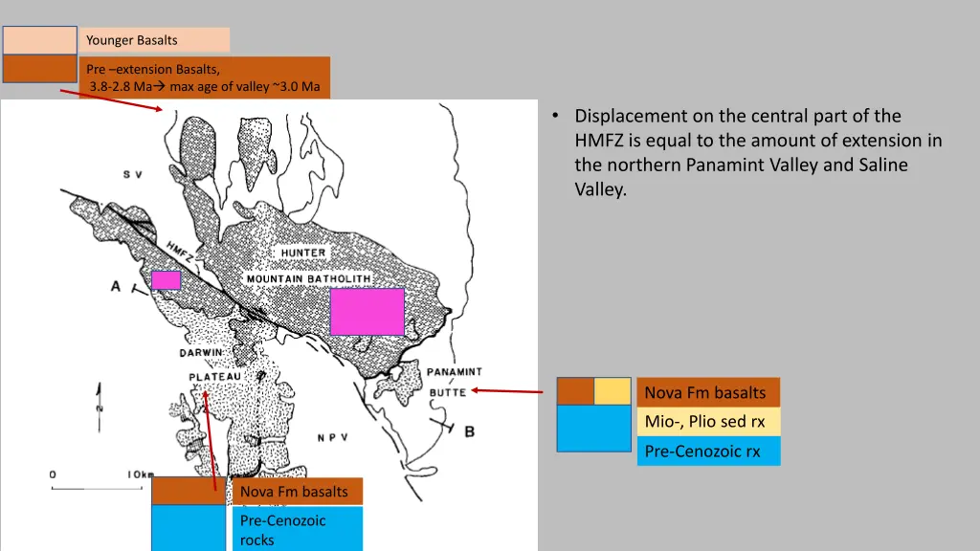Click the "10km" scale bar label

point(141,474)
